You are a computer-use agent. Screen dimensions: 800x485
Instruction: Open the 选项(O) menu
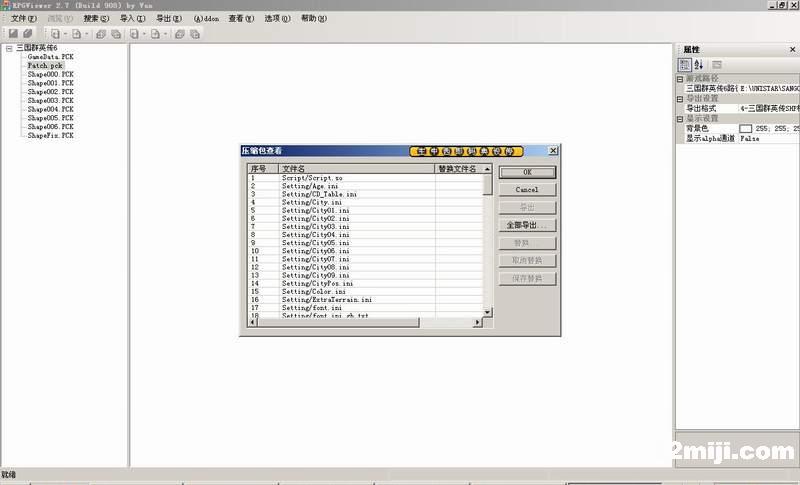coord(278,18)
